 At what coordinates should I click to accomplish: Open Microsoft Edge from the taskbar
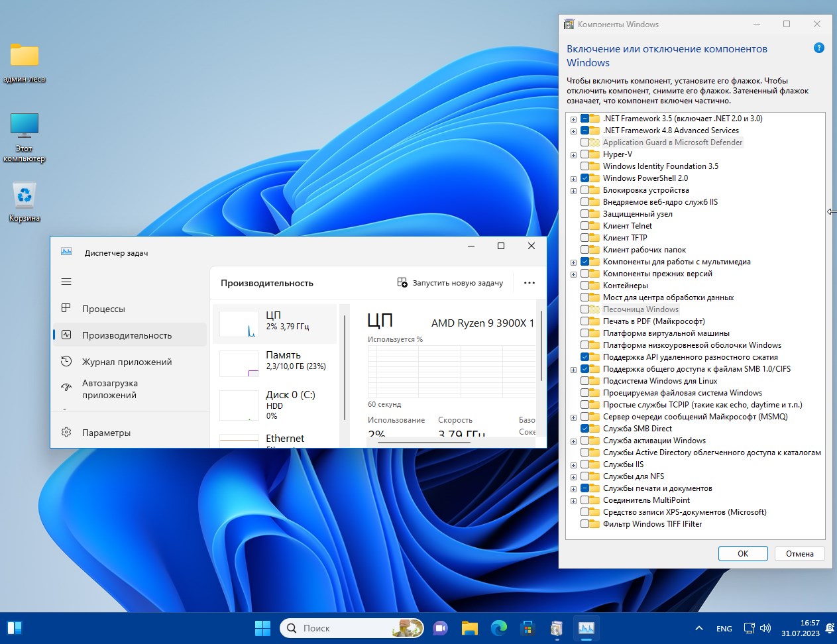498,627
